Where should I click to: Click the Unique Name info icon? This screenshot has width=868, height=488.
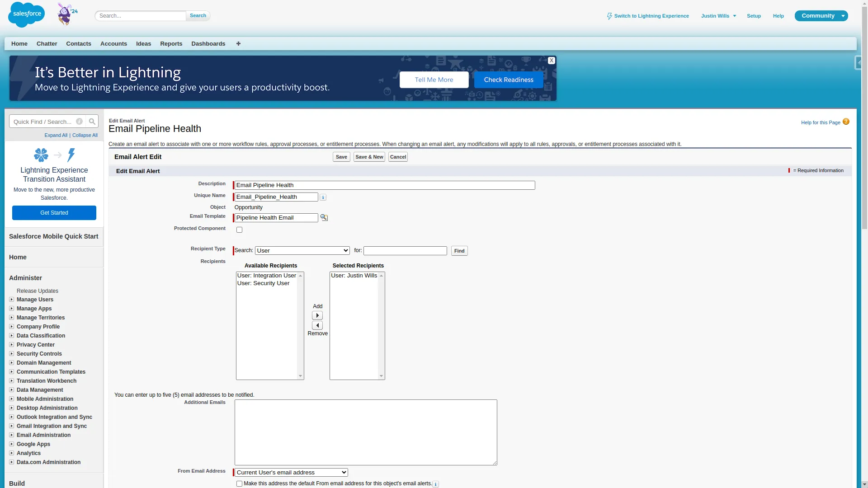(x=323, y=197)
